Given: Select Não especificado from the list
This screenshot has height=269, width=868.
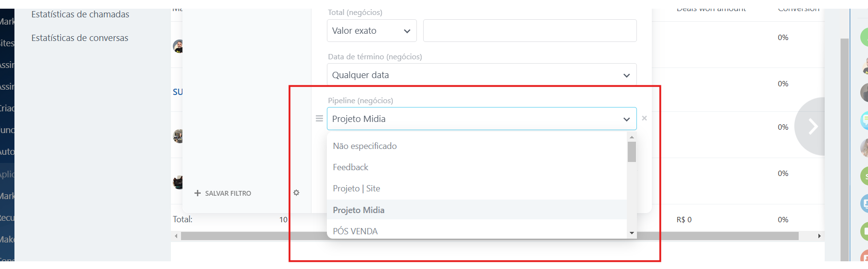Looking at the screenshot, I should click(365, 146).
